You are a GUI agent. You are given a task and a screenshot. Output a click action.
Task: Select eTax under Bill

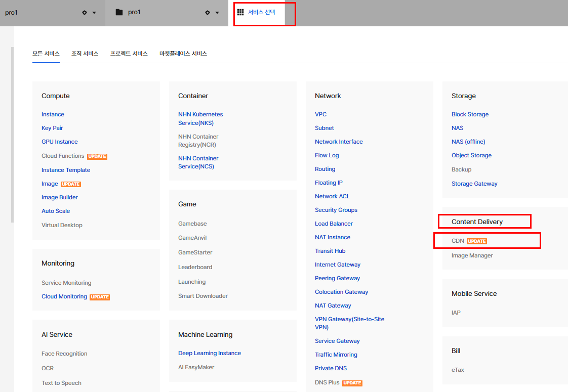click(458, 370)
